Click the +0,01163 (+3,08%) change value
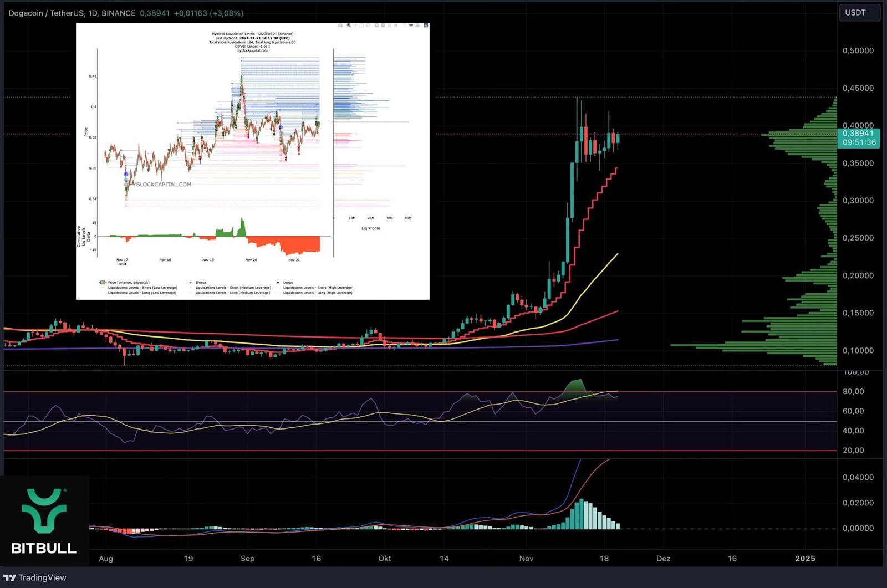This screenshot has width=887, height=588. pyautogui.click(x=208, y=13)
